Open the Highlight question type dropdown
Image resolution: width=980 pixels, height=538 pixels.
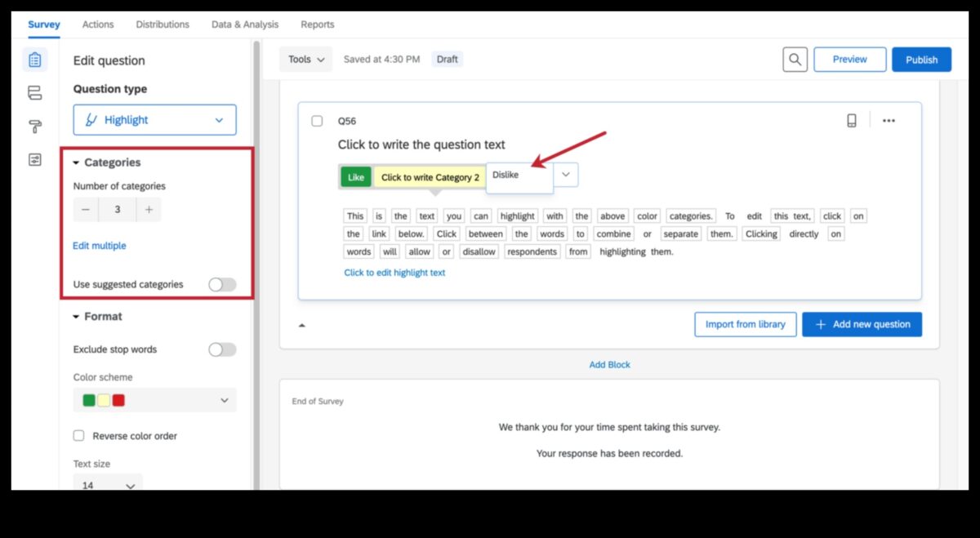[x=154, y=120]
